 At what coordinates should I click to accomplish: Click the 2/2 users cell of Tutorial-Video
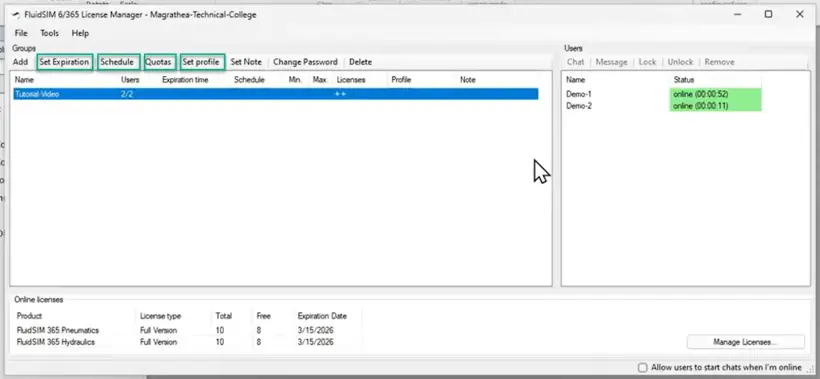[127, 94]
